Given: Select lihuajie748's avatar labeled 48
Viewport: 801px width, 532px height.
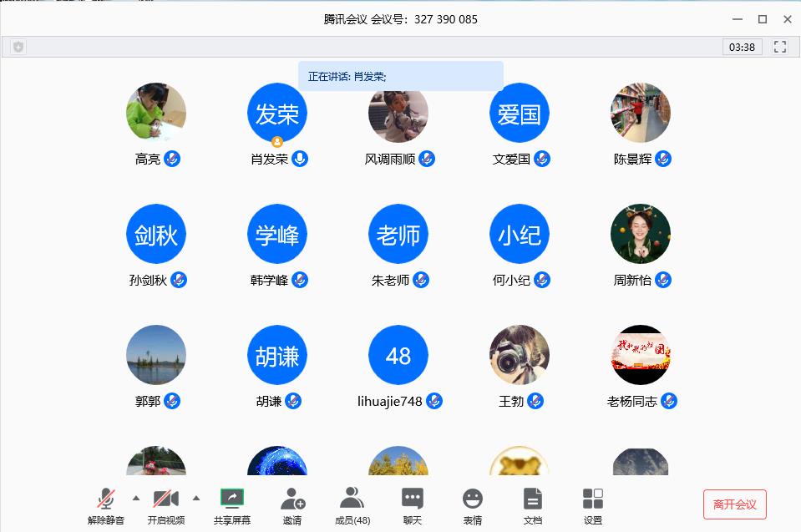Looking at the screenshot, I should point(398,356).
